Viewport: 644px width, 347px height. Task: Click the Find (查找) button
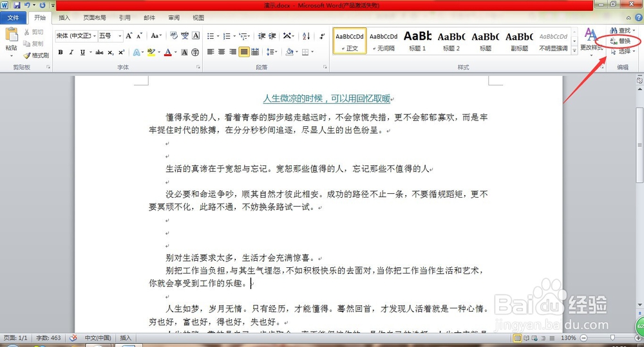pyautogui.click(x=622, y=30)
